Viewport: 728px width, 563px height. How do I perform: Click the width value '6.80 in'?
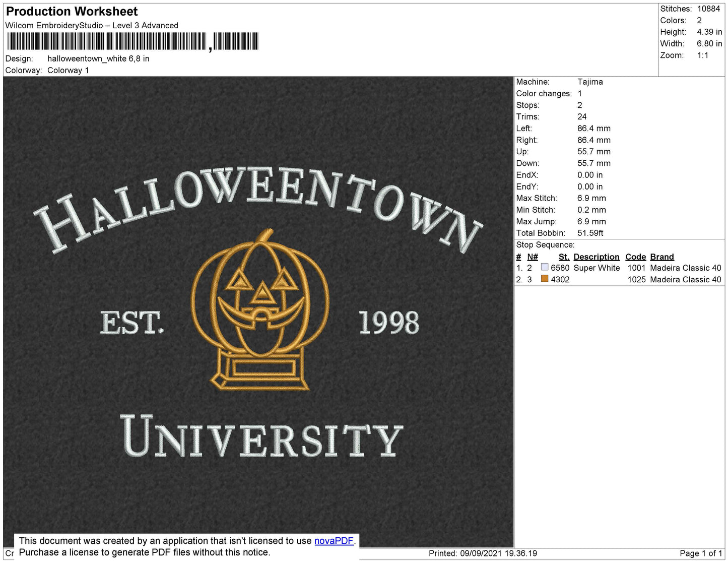coord(709,43)
